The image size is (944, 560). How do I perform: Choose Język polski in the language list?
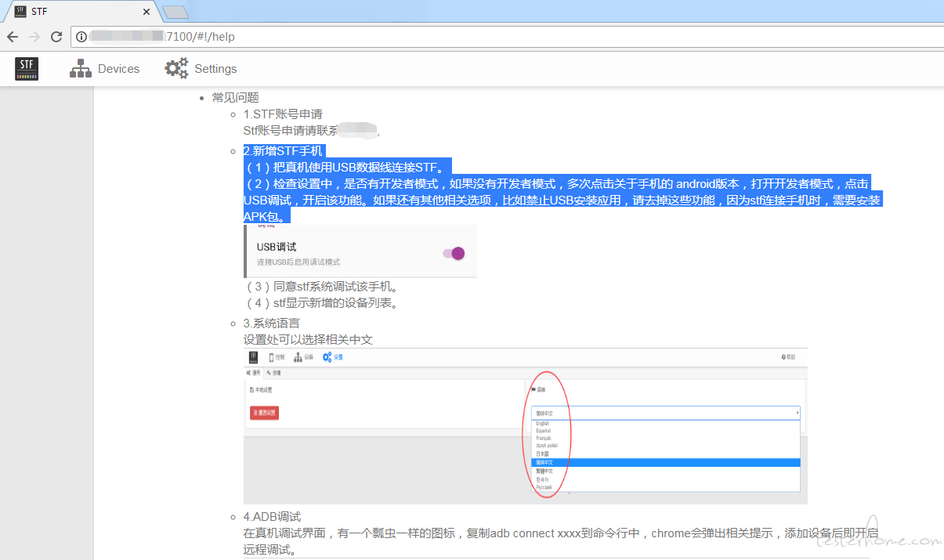point(546,446)
